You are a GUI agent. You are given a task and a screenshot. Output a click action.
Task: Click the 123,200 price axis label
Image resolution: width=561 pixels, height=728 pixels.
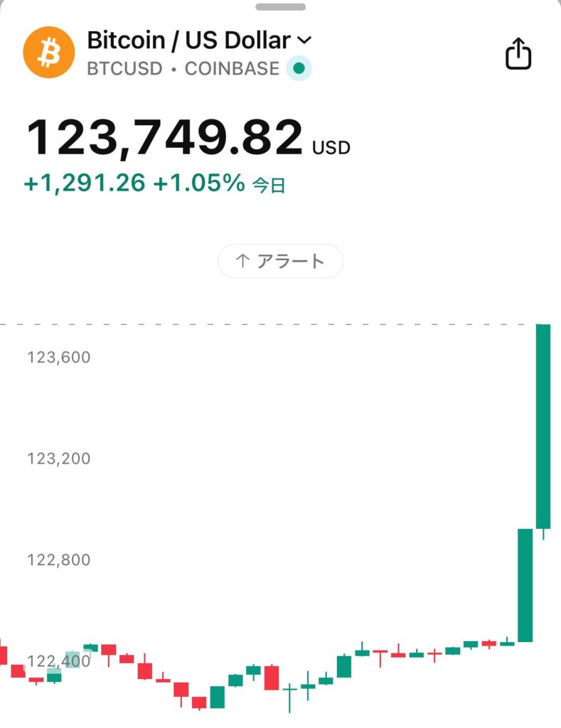(59, 459)
